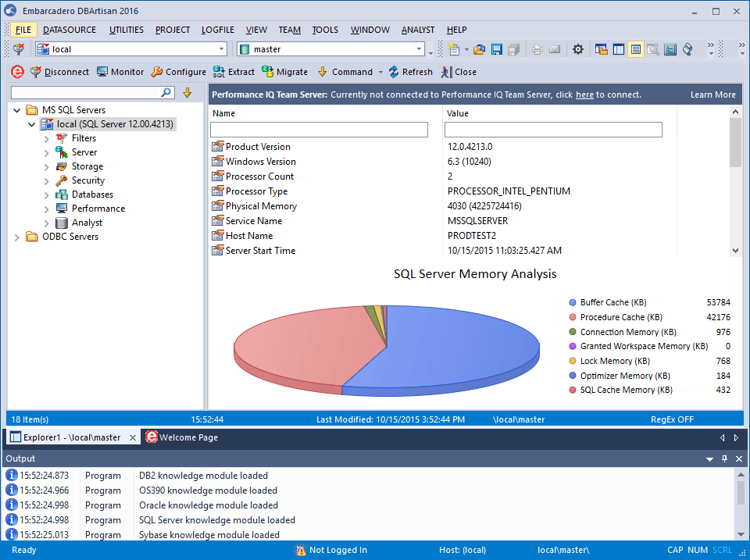
Task: Select the 'Host Name' property row
Action: point(442,236)
